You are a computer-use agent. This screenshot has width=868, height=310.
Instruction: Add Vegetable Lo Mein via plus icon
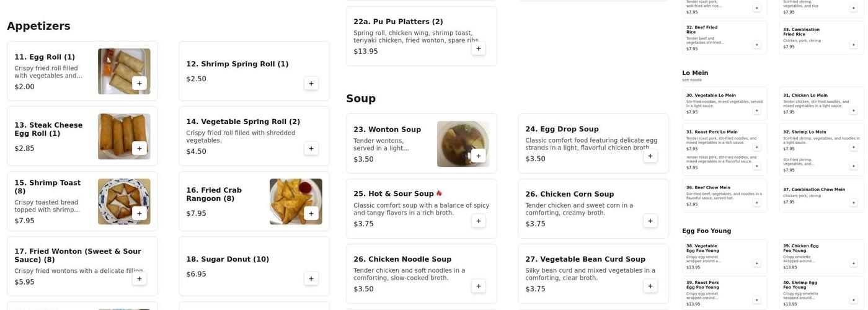pos(756,110)
